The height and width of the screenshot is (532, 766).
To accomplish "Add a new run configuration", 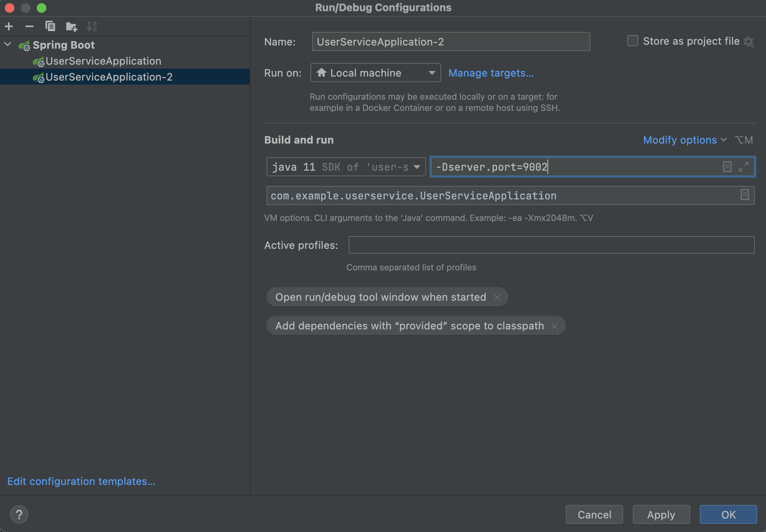I will pos(9,26).
